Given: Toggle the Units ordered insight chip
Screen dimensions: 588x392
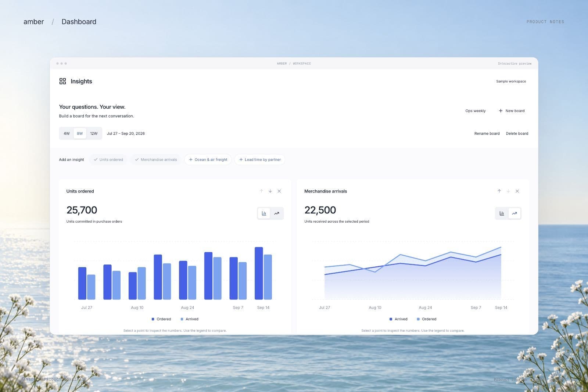Looking at the screenshot, I should click(108, 159).
